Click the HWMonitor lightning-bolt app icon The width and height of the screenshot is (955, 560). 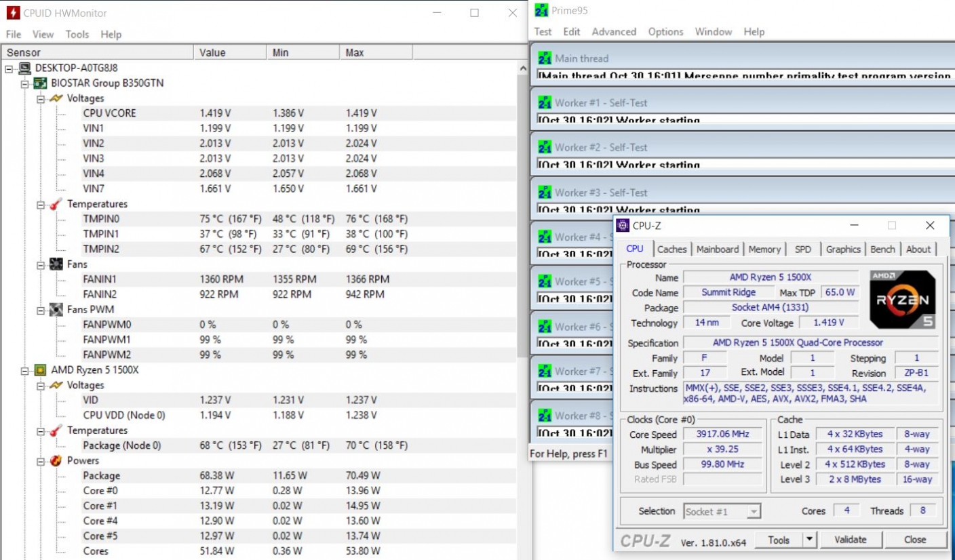13,13
